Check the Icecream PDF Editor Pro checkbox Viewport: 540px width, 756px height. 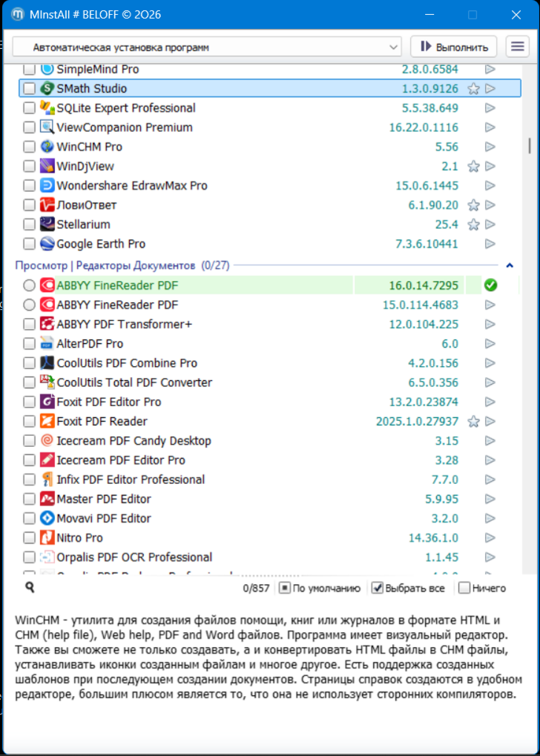click(x=30, y=460)
